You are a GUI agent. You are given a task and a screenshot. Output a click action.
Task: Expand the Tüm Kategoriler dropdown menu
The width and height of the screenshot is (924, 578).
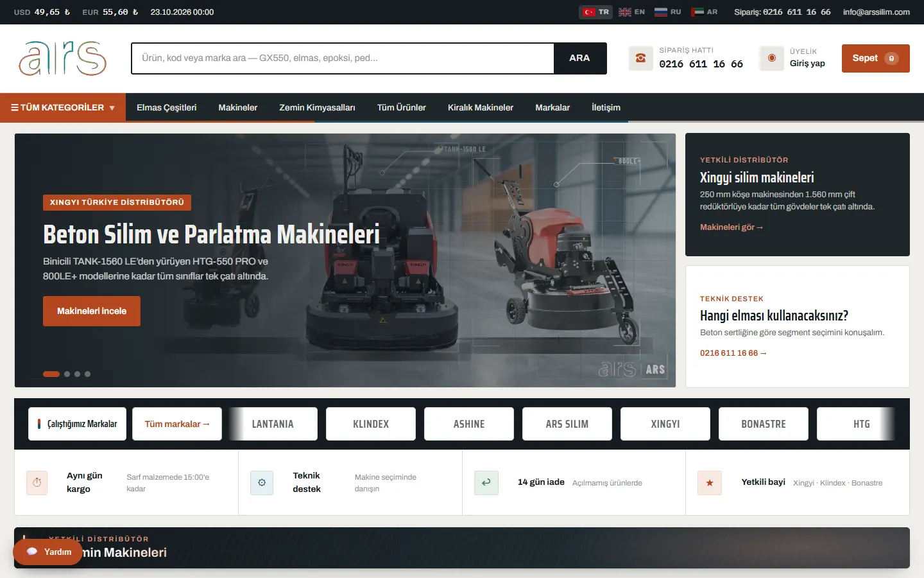coord(63,107)
